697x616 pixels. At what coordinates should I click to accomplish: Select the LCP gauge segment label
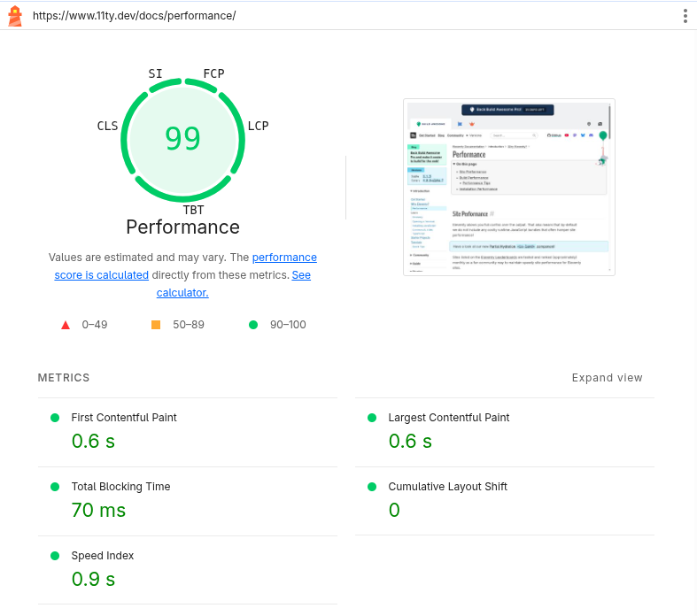point(259,126)
